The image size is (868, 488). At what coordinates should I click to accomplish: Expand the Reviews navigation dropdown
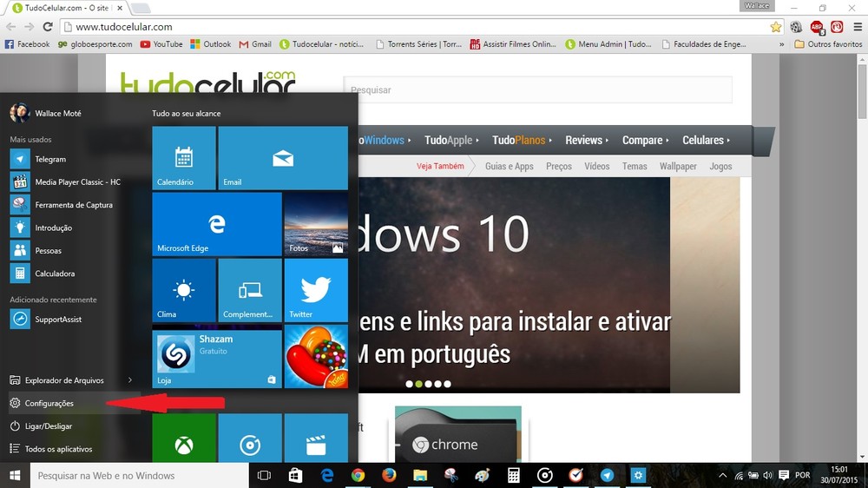pos(587,141)
